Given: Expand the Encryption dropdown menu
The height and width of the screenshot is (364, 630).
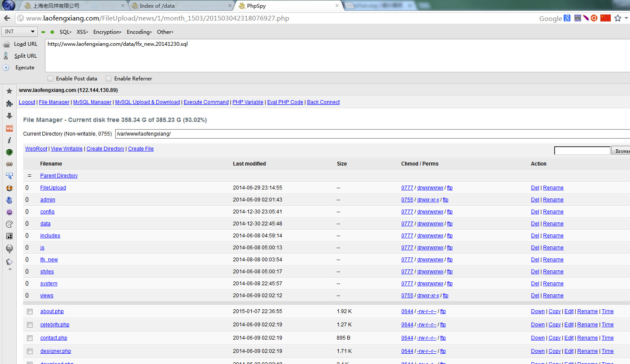Looking at the screenshot, I should (x=107, y=32).
